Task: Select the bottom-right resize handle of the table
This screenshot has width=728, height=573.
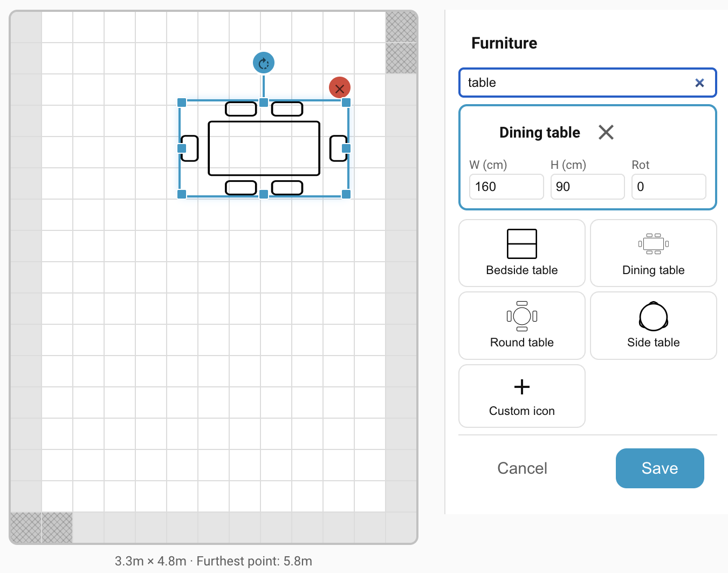Action: click(x=346, y=194)
